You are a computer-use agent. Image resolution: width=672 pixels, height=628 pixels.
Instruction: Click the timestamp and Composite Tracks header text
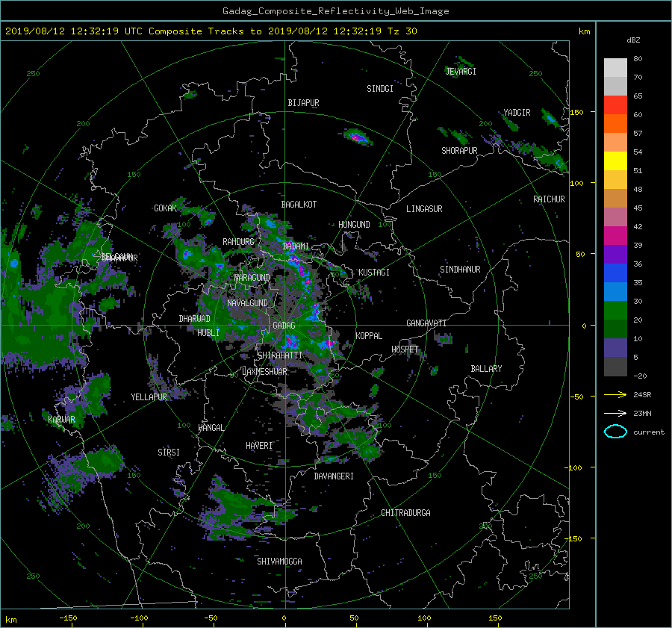(211, 31)
